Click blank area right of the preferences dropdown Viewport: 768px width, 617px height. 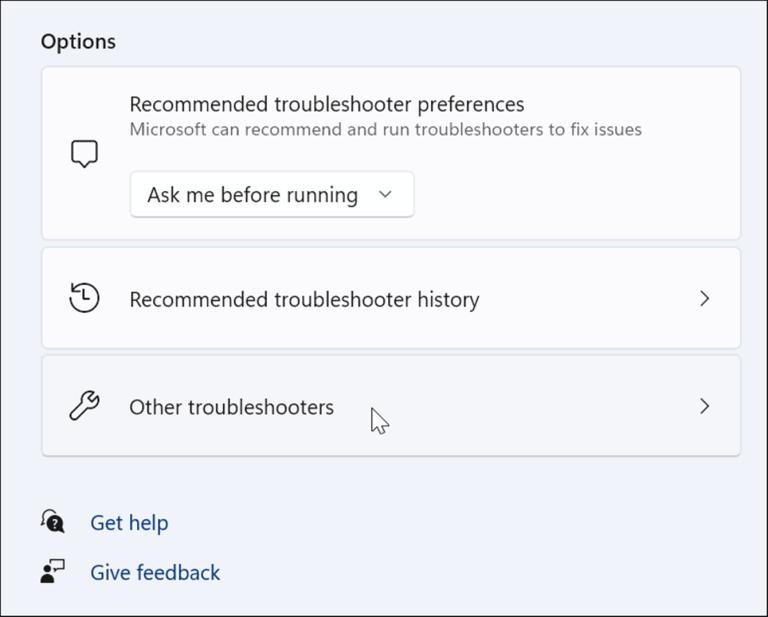[570, 195]
